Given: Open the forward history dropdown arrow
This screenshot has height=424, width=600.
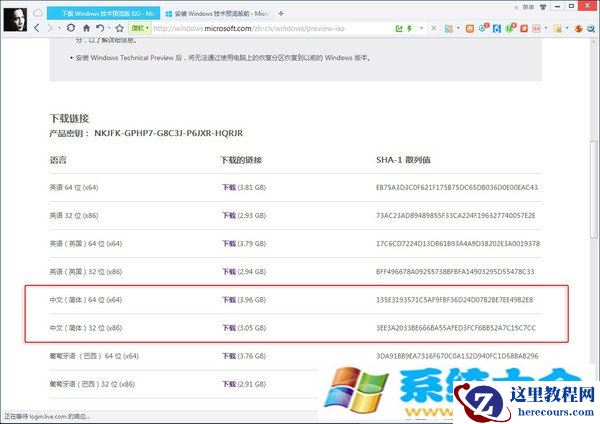Looking at the screenshot, I should point(59,28).
